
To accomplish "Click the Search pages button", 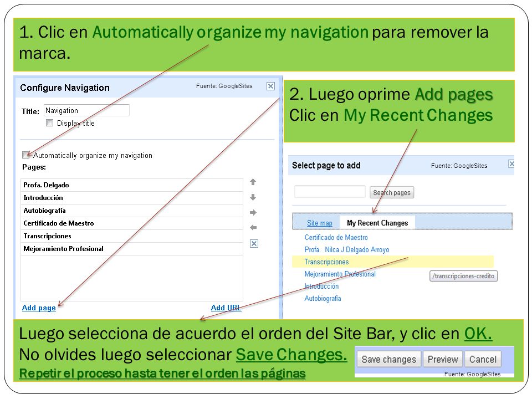I will click(392, 192).
